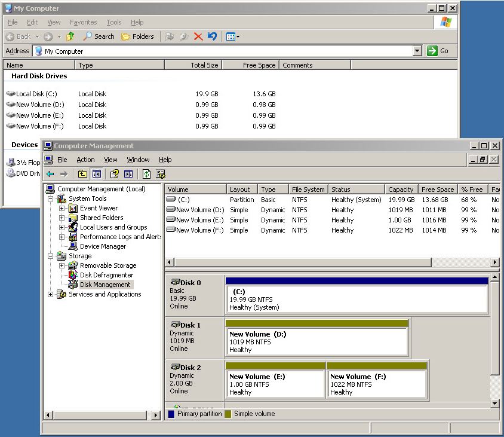This screenshot has height=437, width=504.
Task: Click the Show/Hide Action pane icon
Action: pos(128,174)
